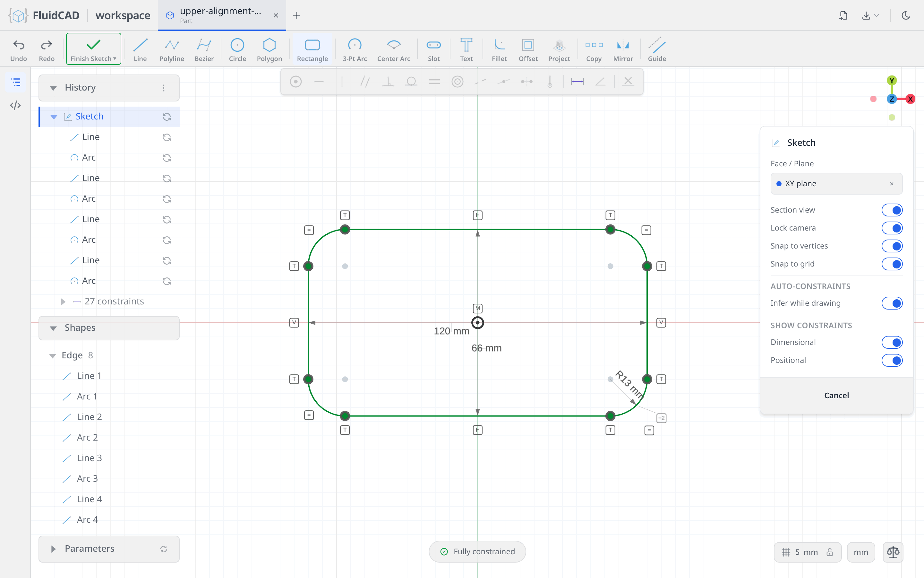Select the Center Arc tool
The image size is (924, 578).
coord(394,49)
